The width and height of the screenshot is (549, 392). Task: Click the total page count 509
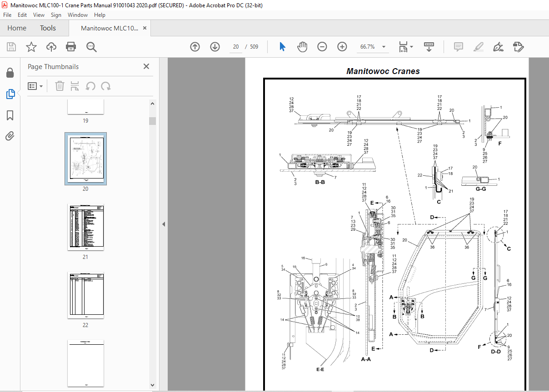click(254, 47)
